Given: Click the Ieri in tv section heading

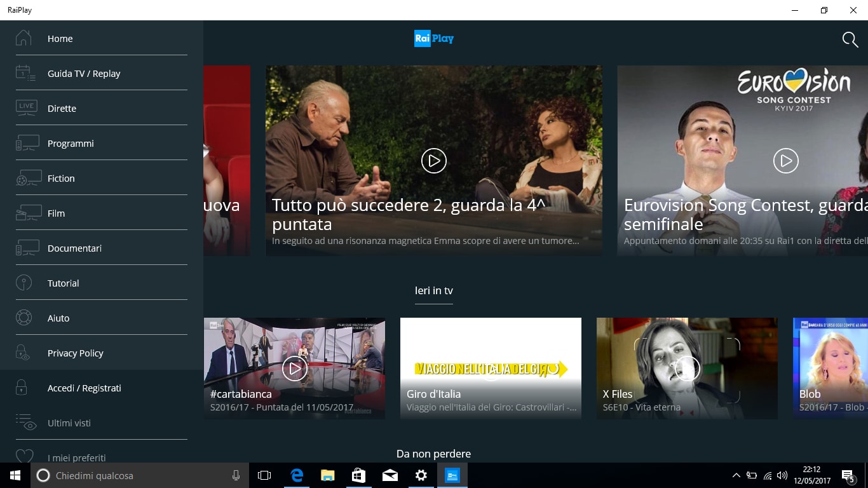Looking at the screenshot, I should tap(434, 290).
